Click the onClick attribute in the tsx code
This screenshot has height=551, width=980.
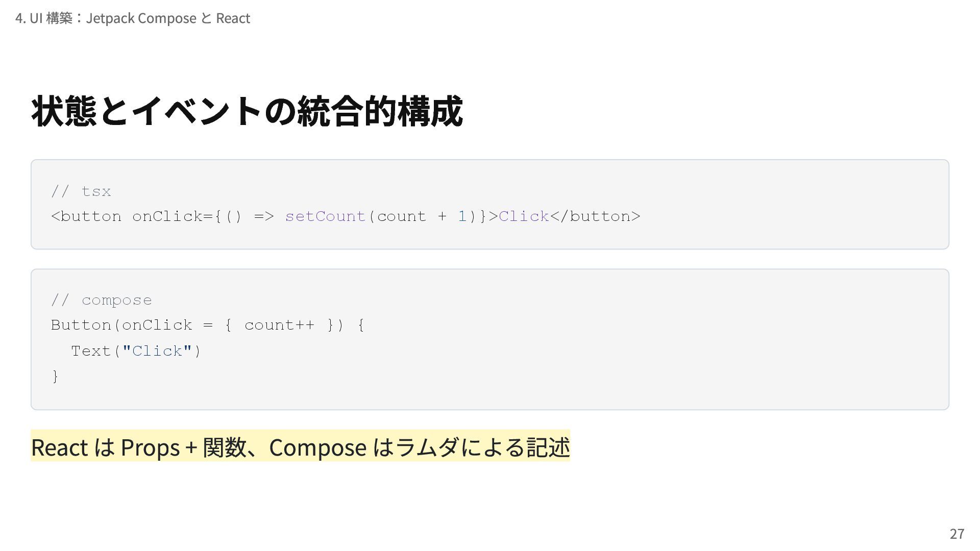[167, 216]
